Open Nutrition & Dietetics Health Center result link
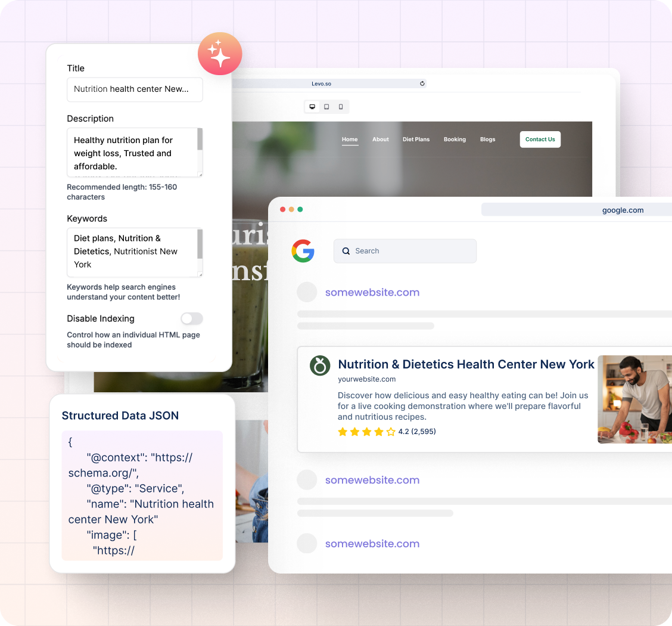 466,364
